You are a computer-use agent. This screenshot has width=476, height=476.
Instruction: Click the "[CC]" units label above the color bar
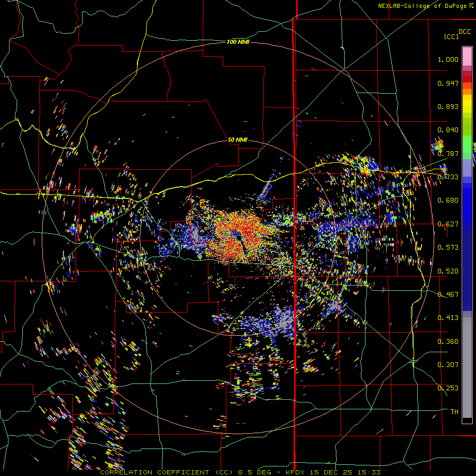[452, 36]
